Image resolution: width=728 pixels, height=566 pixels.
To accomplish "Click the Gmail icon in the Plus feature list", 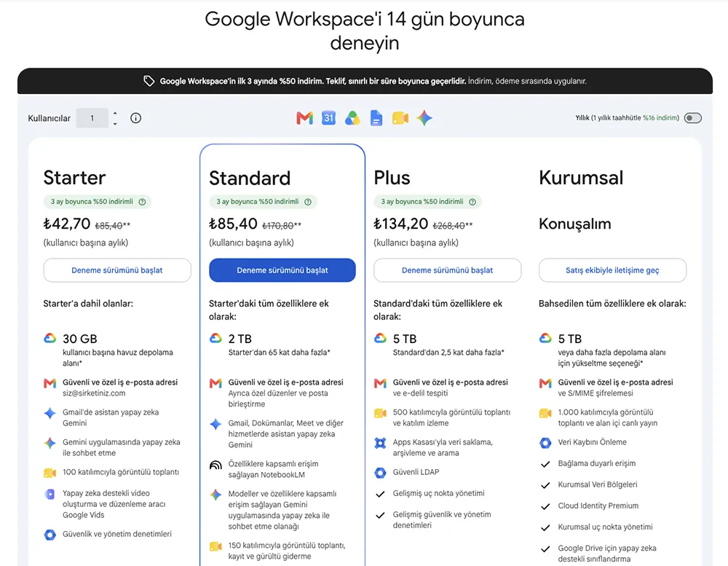I will [380, 383].
